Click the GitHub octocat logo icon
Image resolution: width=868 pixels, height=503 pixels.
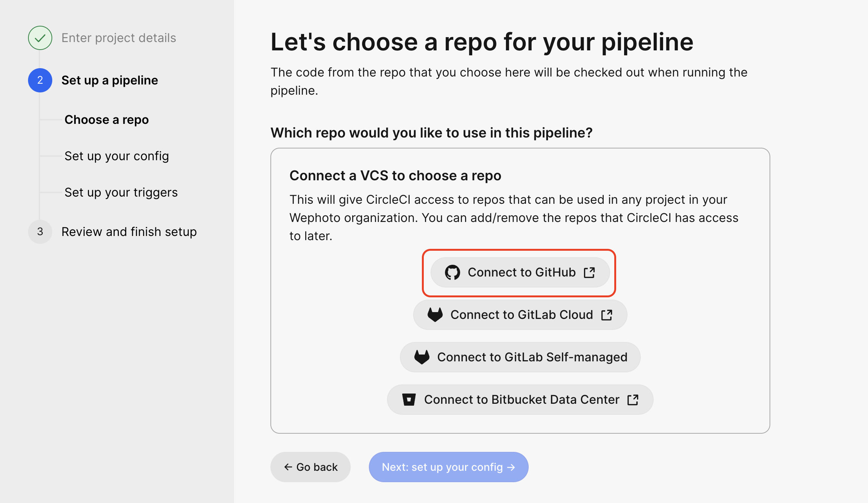[x=452, y=272]
